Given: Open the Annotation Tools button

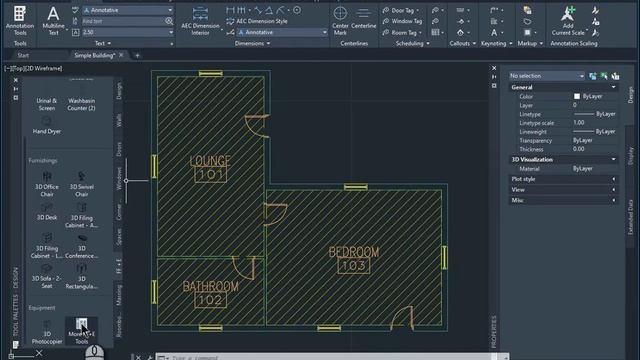Looking at the screenshot, I should point(20,20).
